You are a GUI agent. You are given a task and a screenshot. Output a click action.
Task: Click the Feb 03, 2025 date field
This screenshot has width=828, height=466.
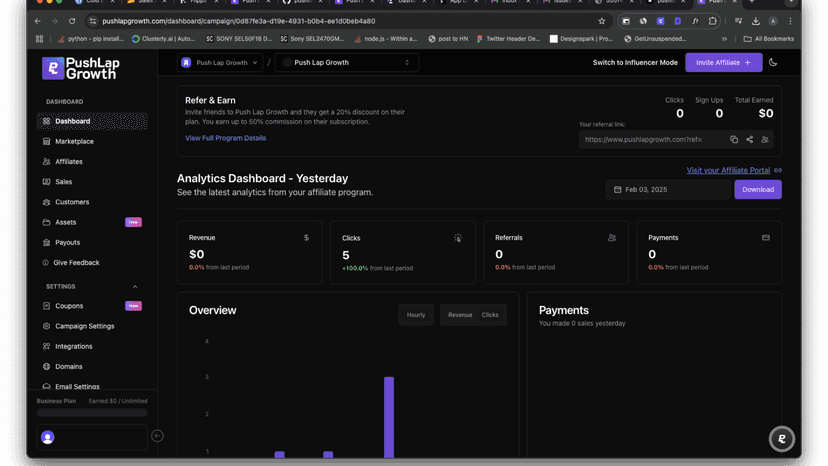click(x=668, y=190)
